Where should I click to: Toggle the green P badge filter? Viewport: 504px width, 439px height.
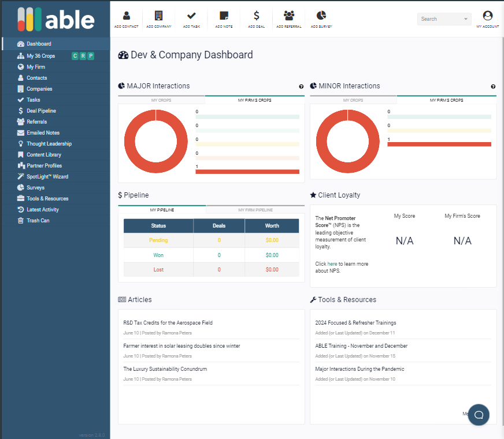[x=91, y=56]
